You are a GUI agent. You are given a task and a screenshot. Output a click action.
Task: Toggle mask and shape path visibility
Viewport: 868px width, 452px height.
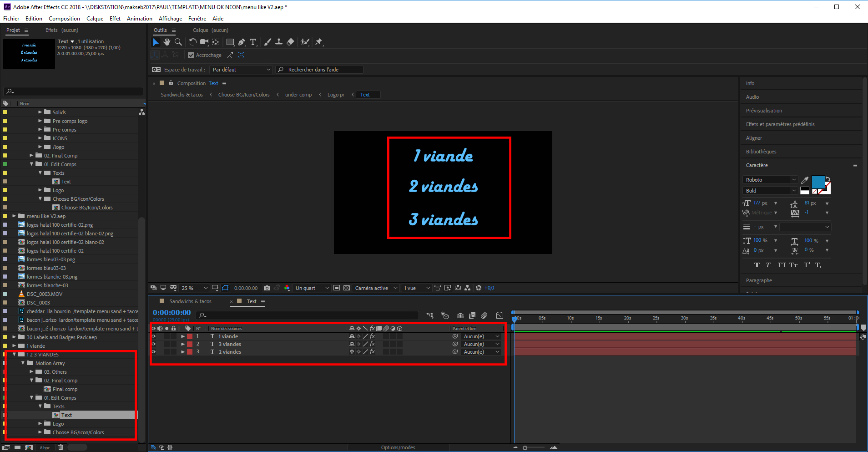225,288
